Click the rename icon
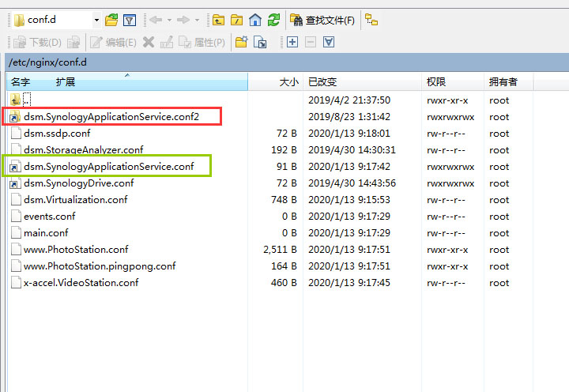Image resolution: width=569 pixels, height=392 pixels. 167,43
